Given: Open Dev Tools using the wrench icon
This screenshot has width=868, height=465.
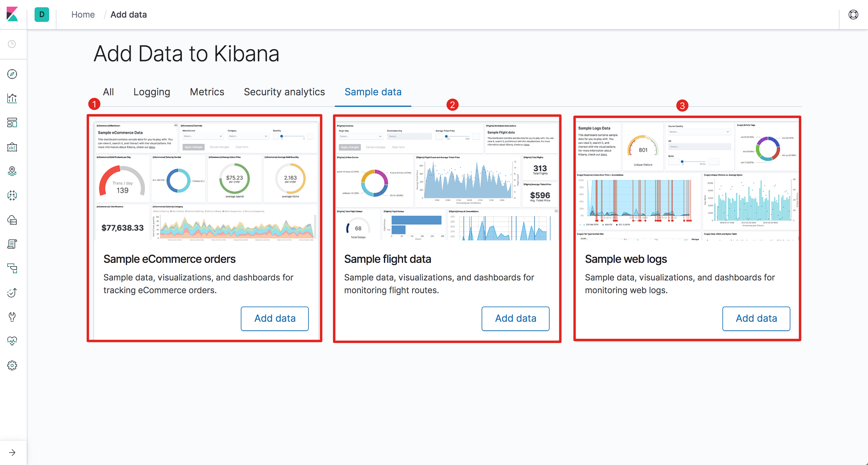Looking at the screenshot, I should [12, 317].
